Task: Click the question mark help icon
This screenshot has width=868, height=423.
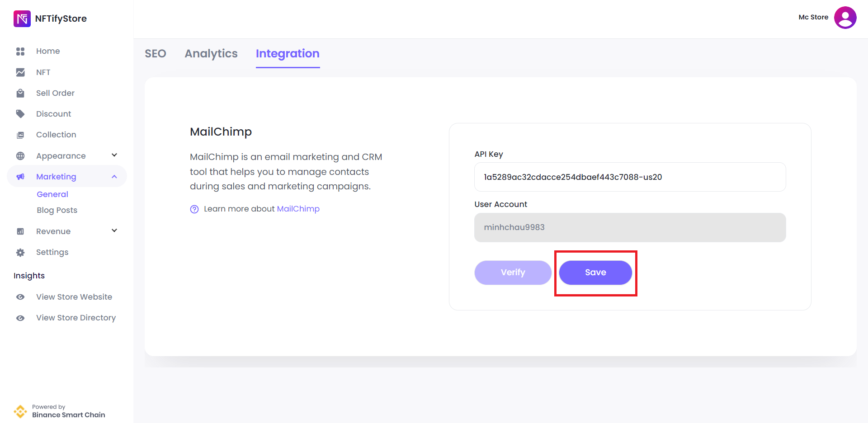Action: 194,209
